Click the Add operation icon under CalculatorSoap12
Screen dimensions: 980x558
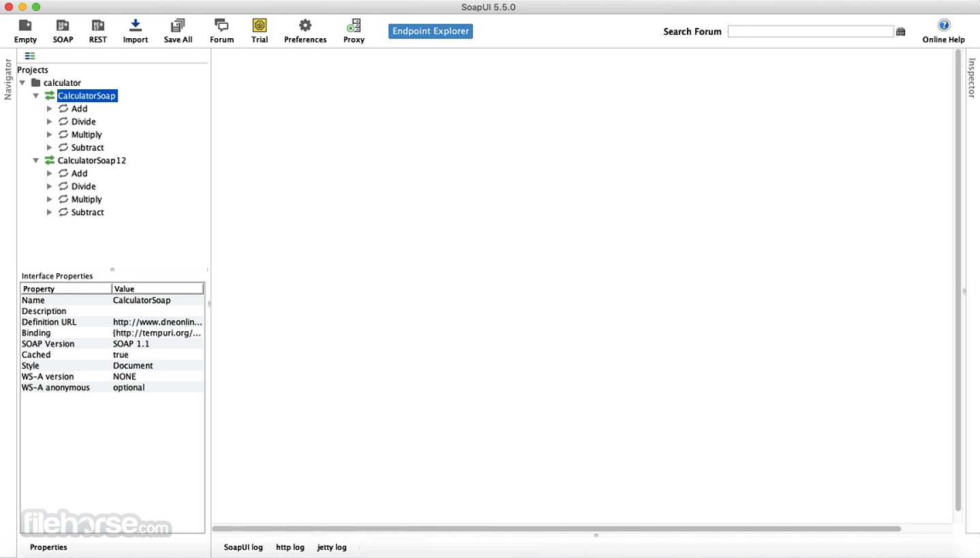pos(63,174)
